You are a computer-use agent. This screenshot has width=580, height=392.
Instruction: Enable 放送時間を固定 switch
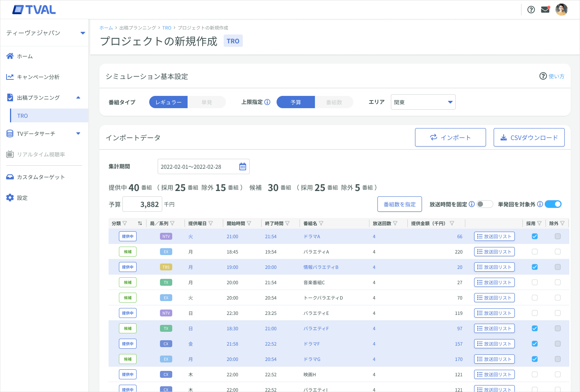[x=484, y=204]
